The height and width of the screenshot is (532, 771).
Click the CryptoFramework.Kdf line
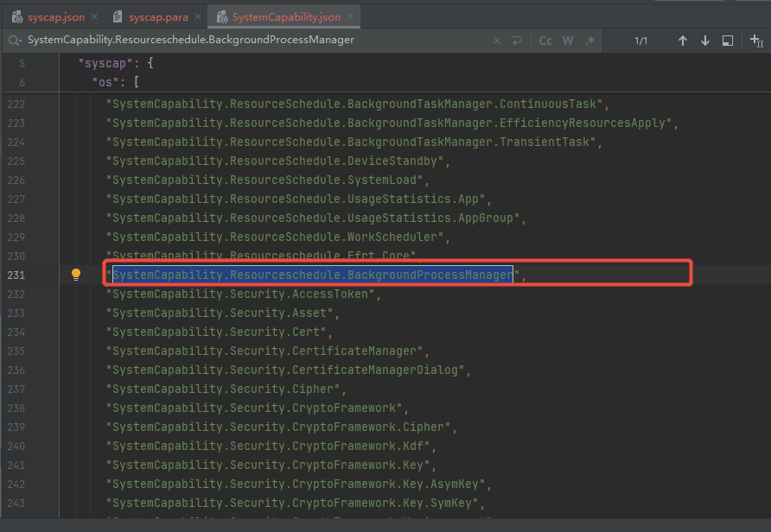(271, 446)
